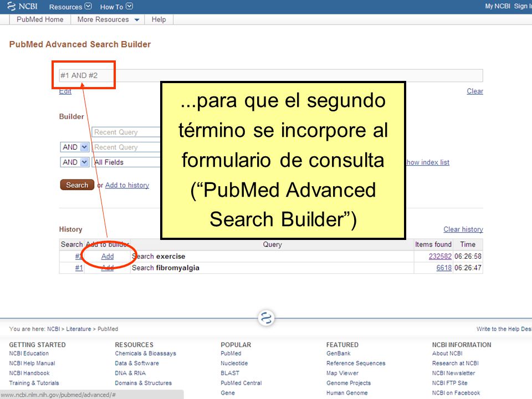Open Research at NCBI link
Viewport: 532px width, 399px height.
(x=456, y=363)
